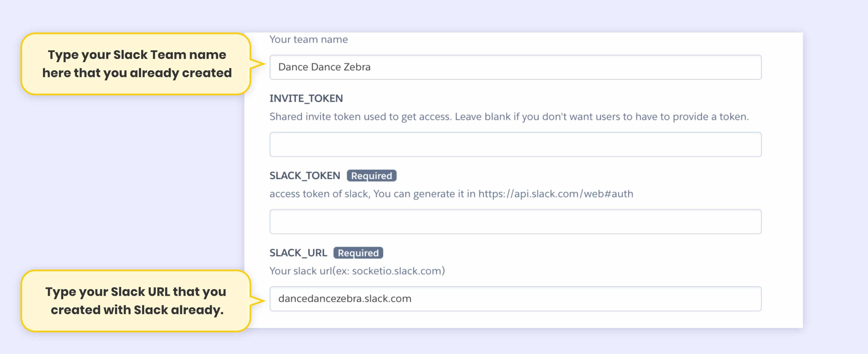The image size is (868, 354).
Task: Click the "here that you already created" callout line
Action: point(137,73)
